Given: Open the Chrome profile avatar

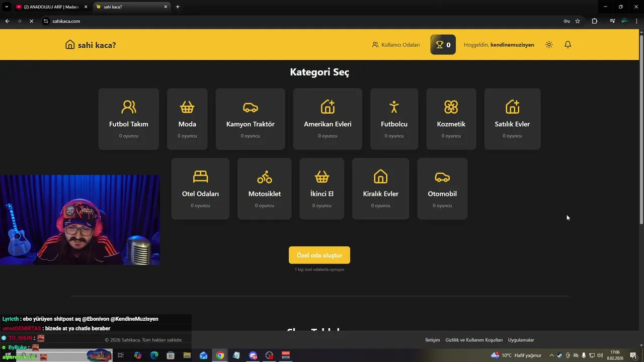Looking at the screenshot, I should [624, 21].
